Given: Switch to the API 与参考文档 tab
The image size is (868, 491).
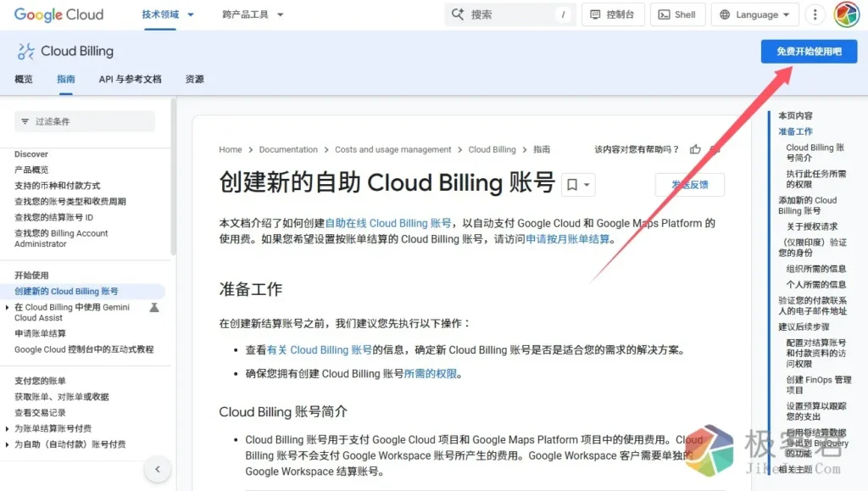Looking at the screenshot, I should (x=130, y=79).
